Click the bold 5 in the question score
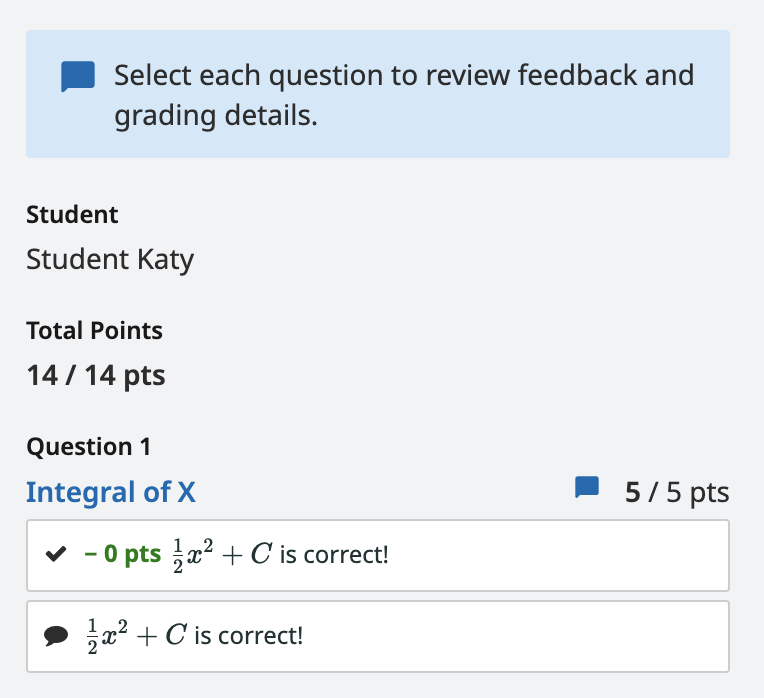 click(x=632, y=492)
